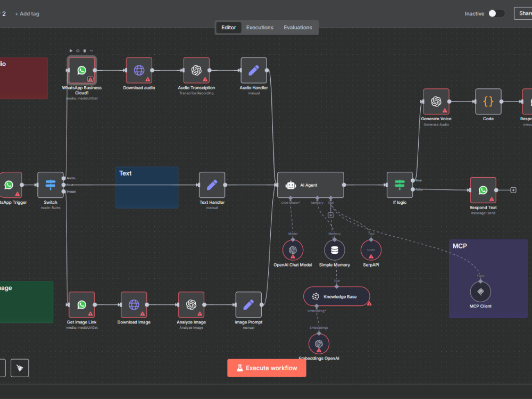Open the Code node
This screenshot has height=399, width=532.
tap(488, 102)
